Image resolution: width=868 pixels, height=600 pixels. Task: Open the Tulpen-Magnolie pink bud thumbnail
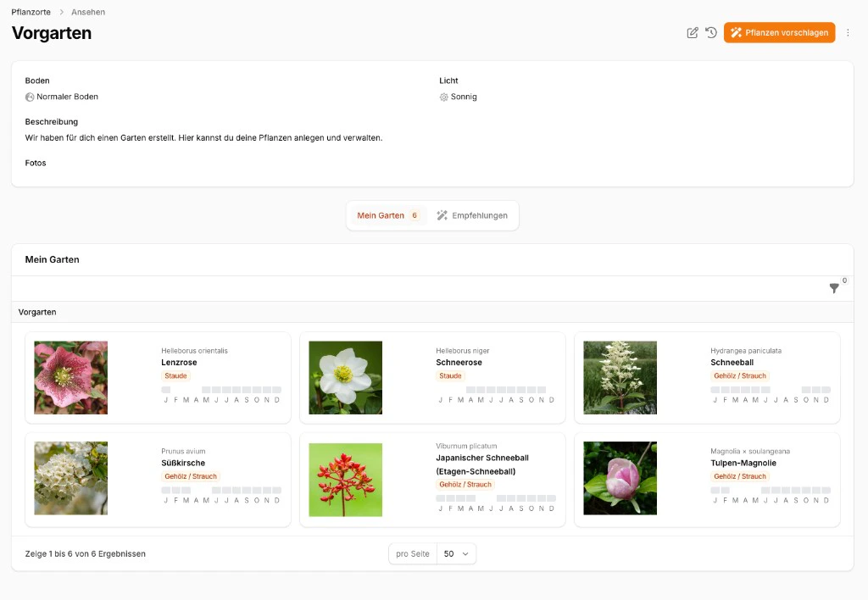click(620, 478)
